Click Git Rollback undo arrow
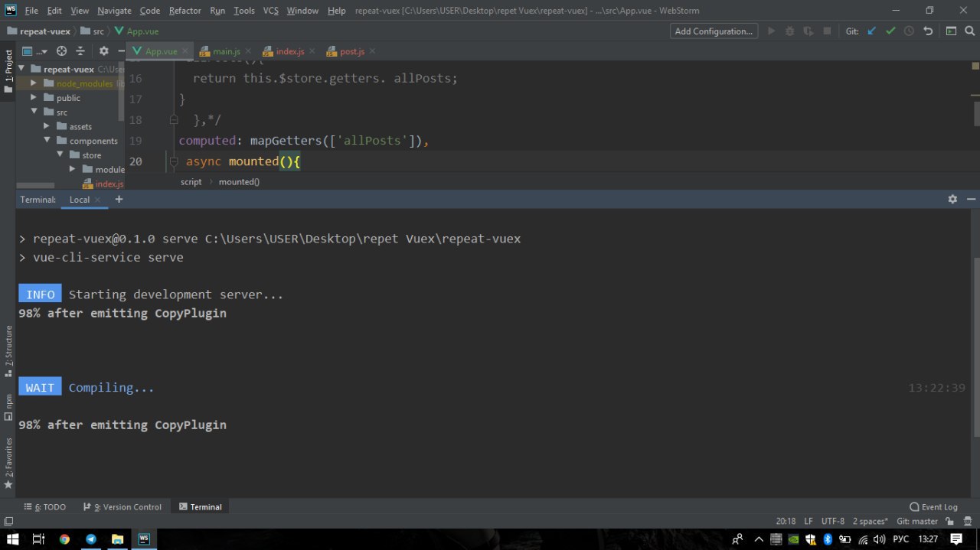This screenshot has height=550, width=980. coord(928,31)
